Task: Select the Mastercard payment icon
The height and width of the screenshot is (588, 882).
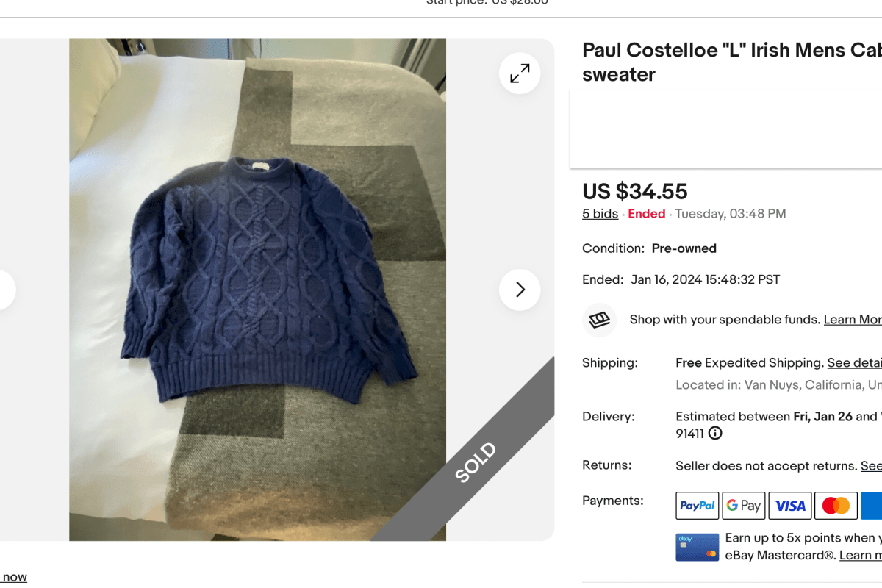Action: click(836, 506)
